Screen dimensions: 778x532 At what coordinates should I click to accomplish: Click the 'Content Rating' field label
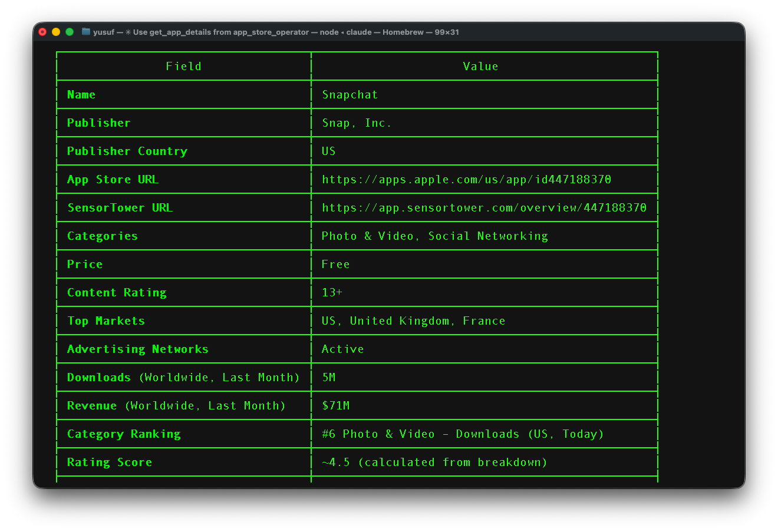[x=117, y=293]
